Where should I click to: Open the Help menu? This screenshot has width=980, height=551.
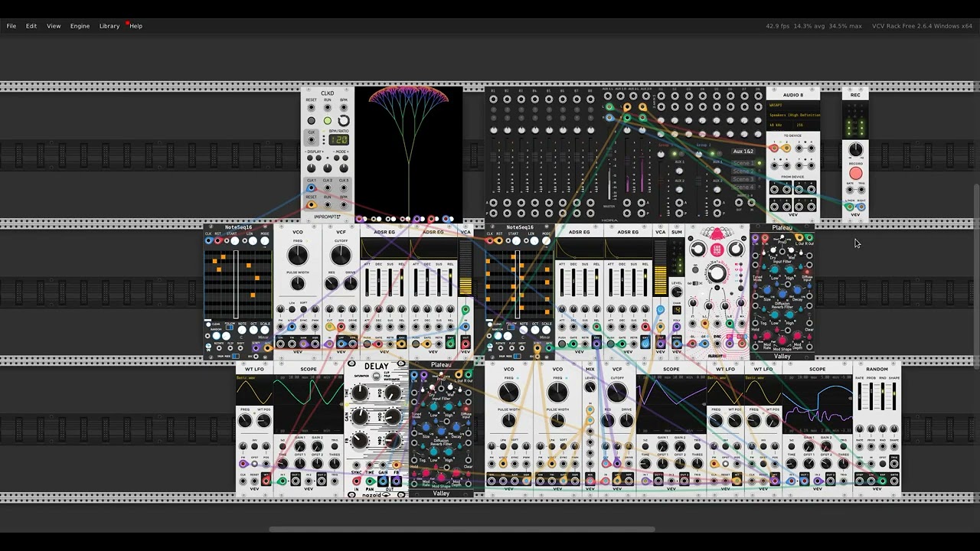tap(136, 26)
